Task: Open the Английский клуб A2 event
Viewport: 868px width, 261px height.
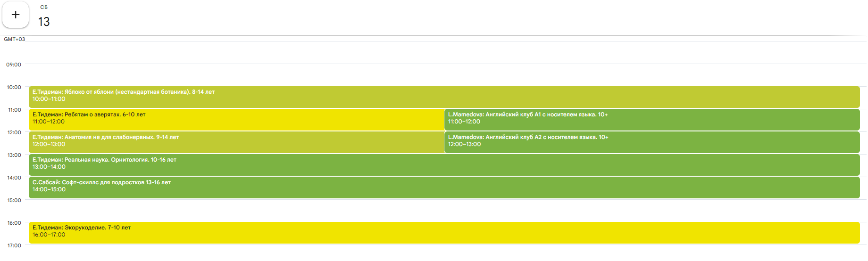Action: click(x=651, y=142)
